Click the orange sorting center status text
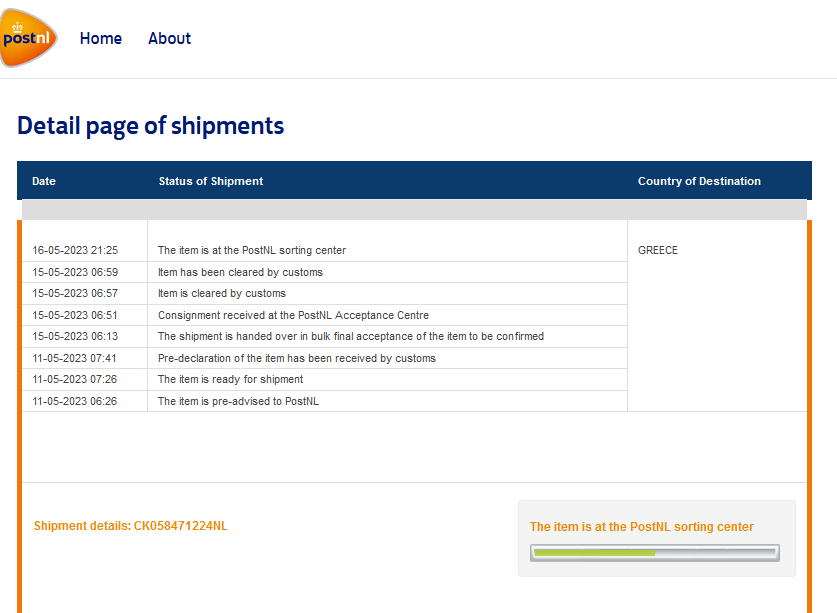The height and width of the screenshot is (613, 837). point(642,527)
